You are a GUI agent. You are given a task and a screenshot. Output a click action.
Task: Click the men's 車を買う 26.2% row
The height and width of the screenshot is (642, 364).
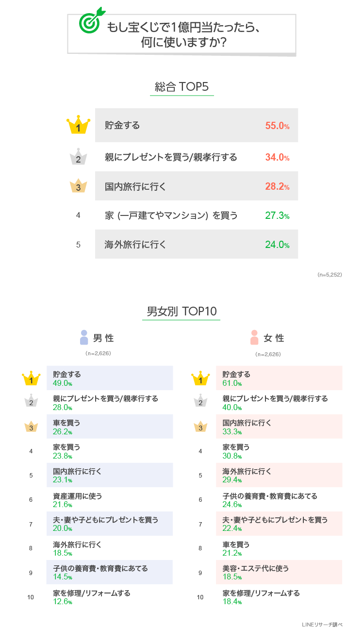tap(110, 427)
